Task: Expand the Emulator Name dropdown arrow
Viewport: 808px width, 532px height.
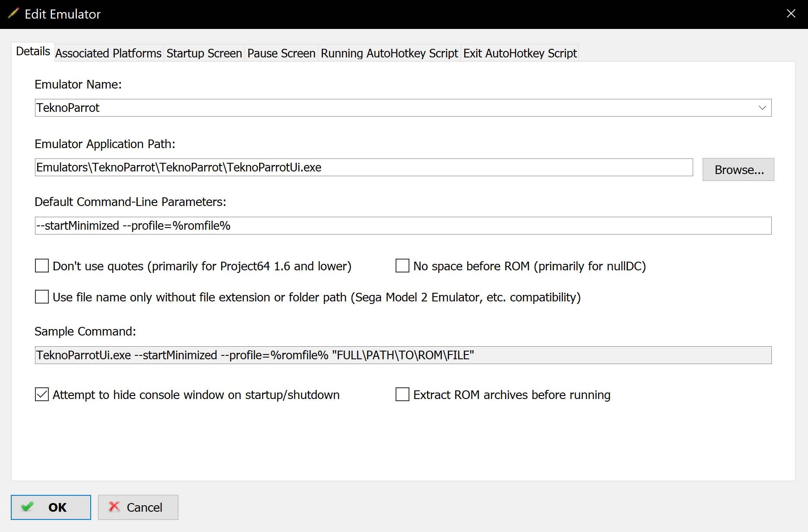Action: (762, 108)
